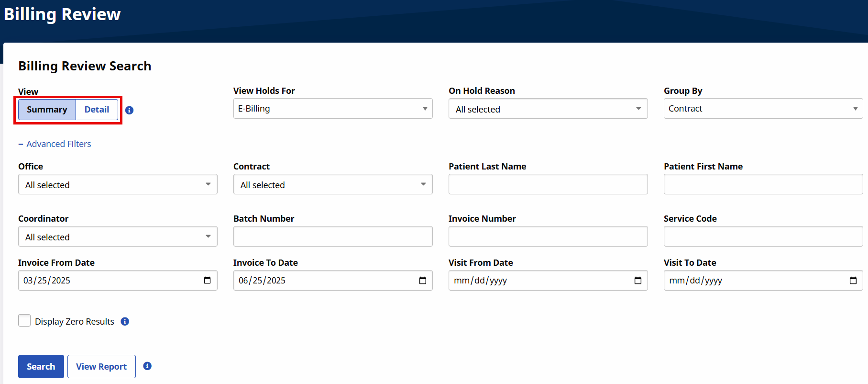Open the Office multi-select dropdown

pyautogui.click(x=118, y=184)
